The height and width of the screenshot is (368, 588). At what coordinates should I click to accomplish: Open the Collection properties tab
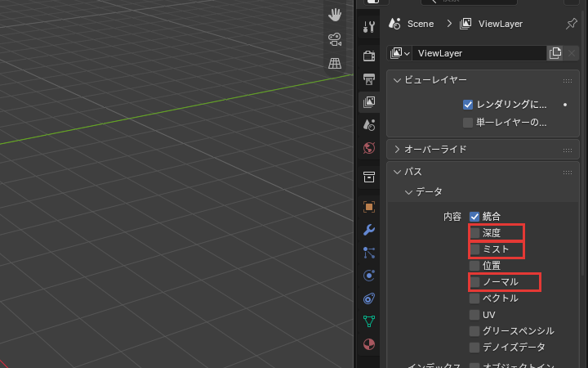pyautogui.click(x=369, y=177)
